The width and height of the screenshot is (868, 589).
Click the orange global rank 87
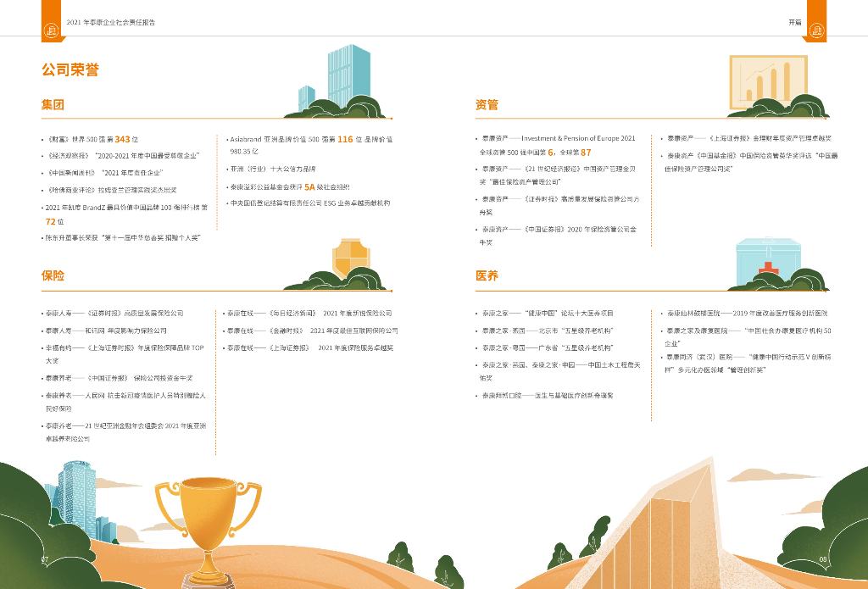tap(586, 153)
